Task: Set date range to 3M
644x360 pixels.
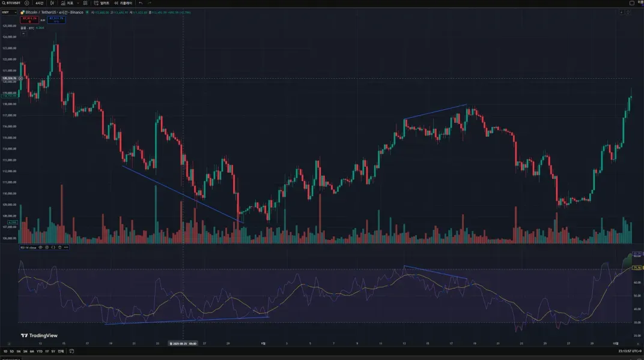Action: (25, 352)
